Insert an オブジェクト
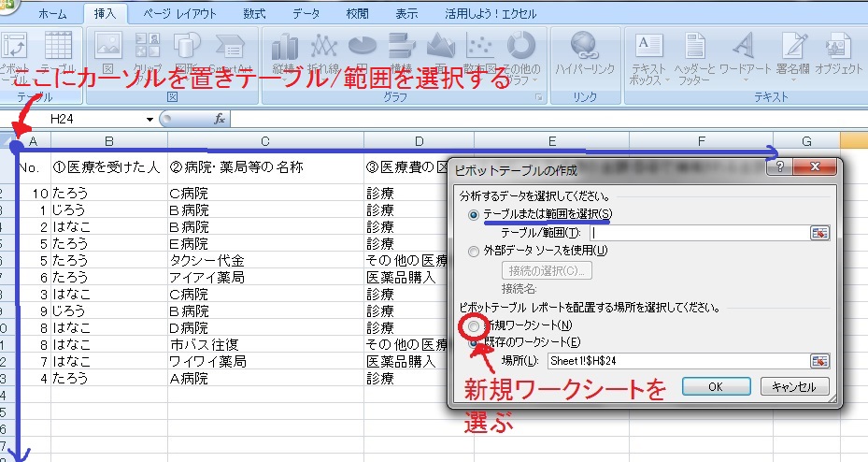The image size is (868, 462). [x=839, y=53]
